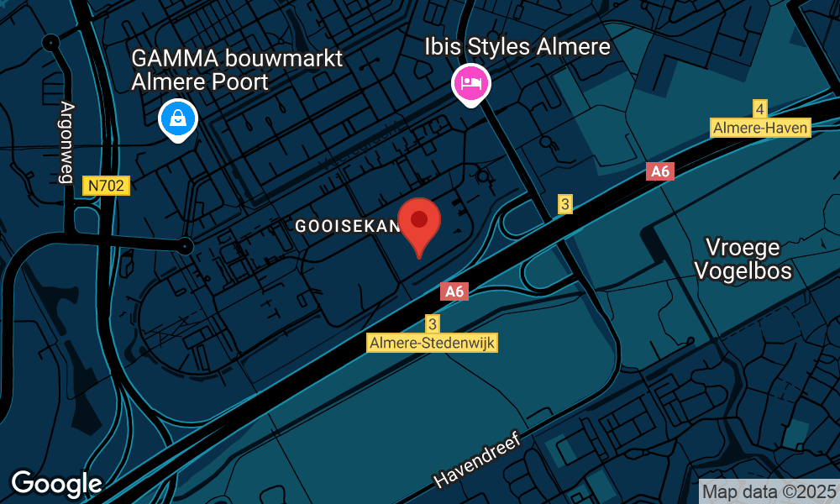Click the Havendreef street label
The width and height of the screenshot is (840, 504).
[x=477, y=460]
